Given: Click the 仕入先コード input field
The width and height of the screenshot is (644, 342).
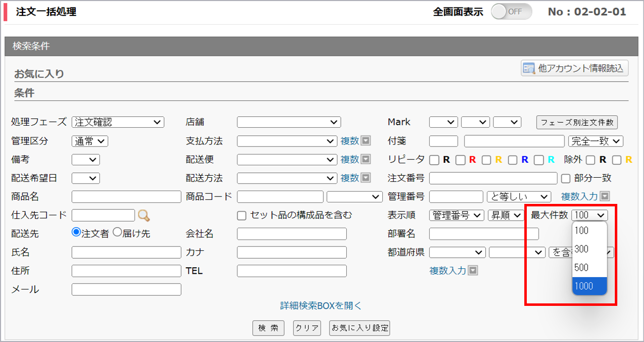Looking at the screenshot, I should tap(103, 215).
